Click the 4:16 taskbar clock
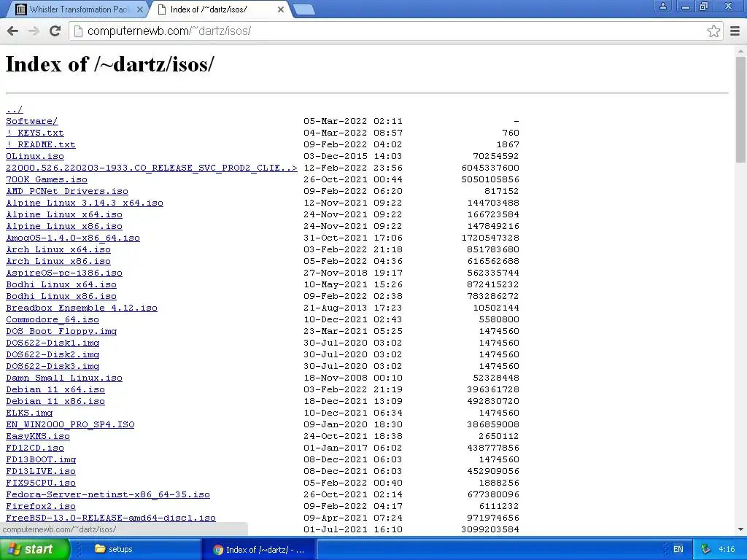 pyautogui.click(x=727, y=549)
